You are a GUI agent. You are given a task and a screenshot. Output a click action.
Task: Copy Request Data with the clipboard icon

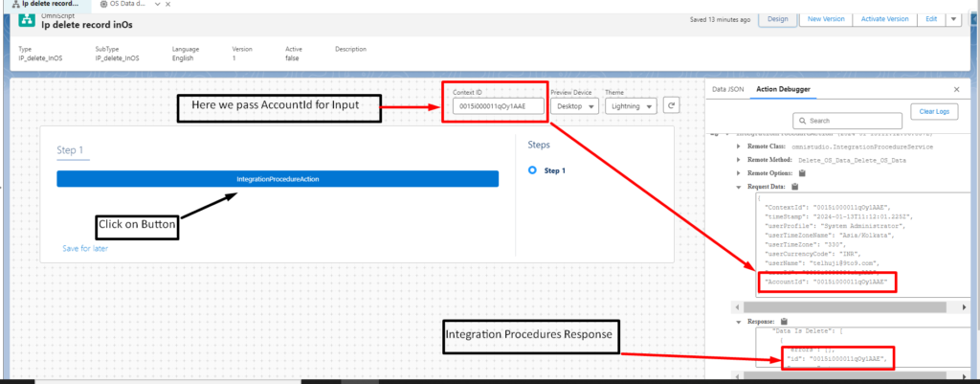pyautogui.click(x=795, y=187)
